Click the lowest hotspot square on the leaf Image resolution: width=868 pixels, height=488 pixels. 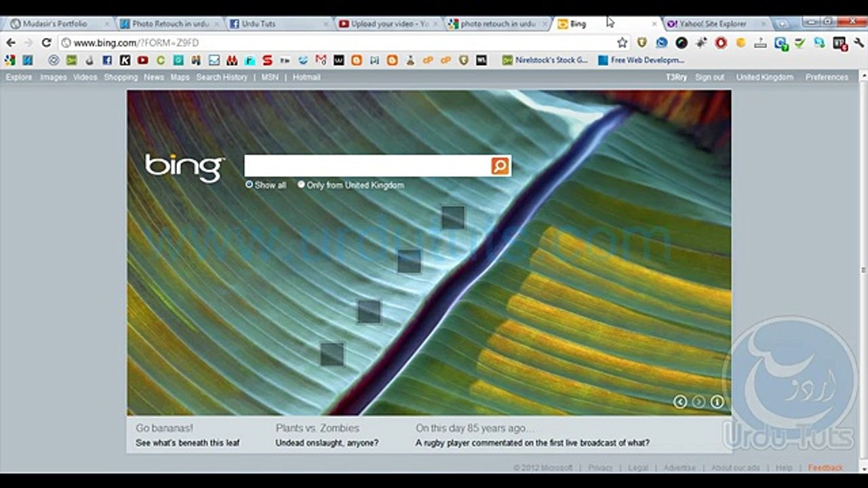[x=332, y=354]
